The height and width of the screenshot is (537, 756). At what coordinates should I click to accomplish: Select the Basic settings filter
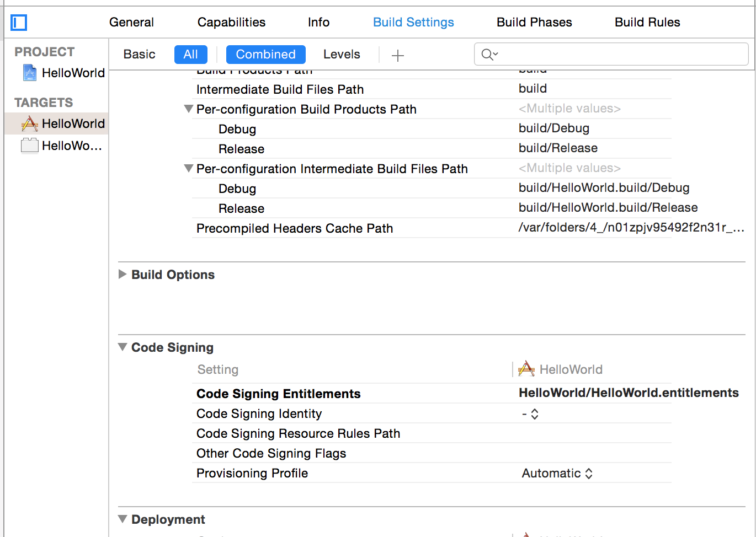click(x=139, y=54)
